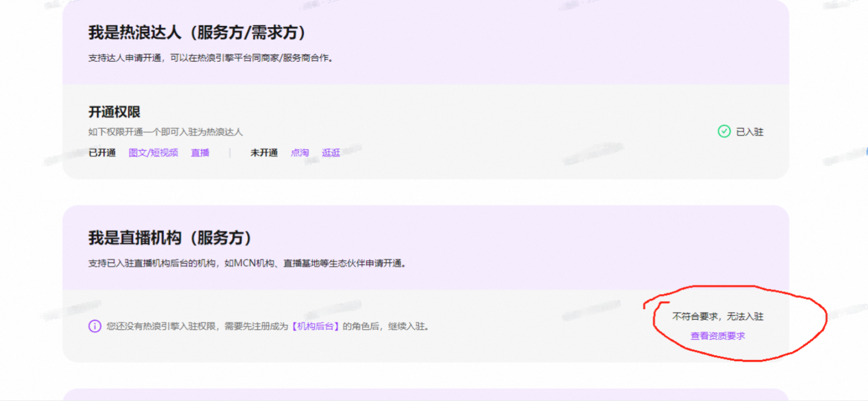
Task: Follow the 【机构后台】 registration link
Action: (x=315, y=326)
